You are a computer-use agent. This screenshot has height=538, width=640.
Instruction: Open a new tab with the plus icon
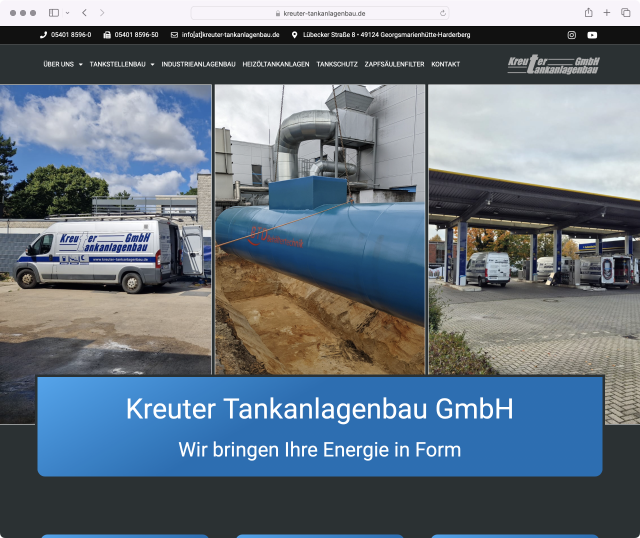click(607, 13)
